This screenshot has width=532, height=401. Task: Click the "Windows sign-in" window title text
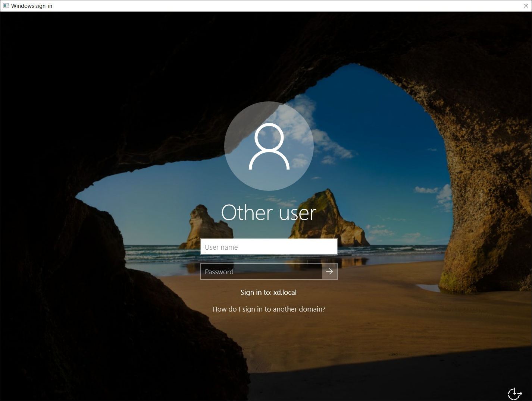click(x=32, y=6)
